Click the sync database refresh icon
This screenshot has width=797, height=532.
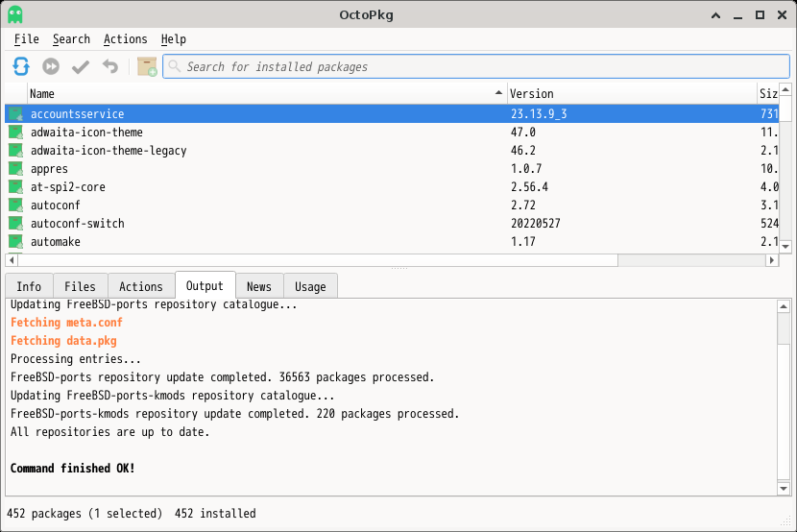pos(21,66)
